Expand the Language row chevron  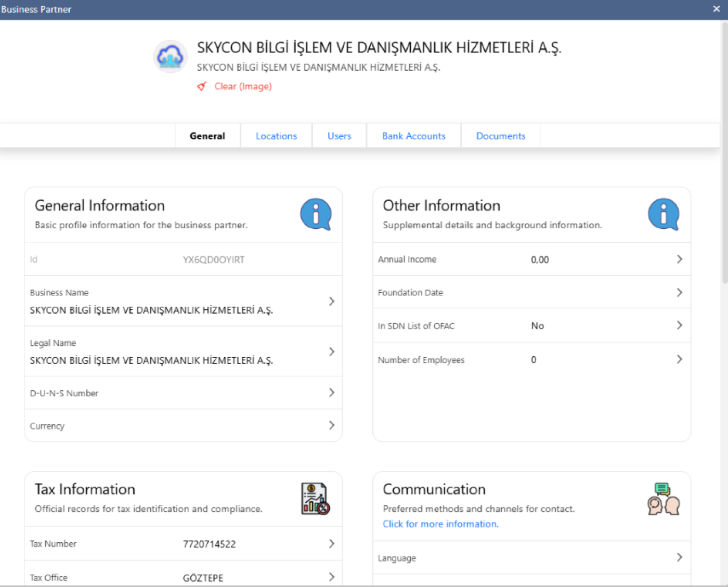click(679, 557)
